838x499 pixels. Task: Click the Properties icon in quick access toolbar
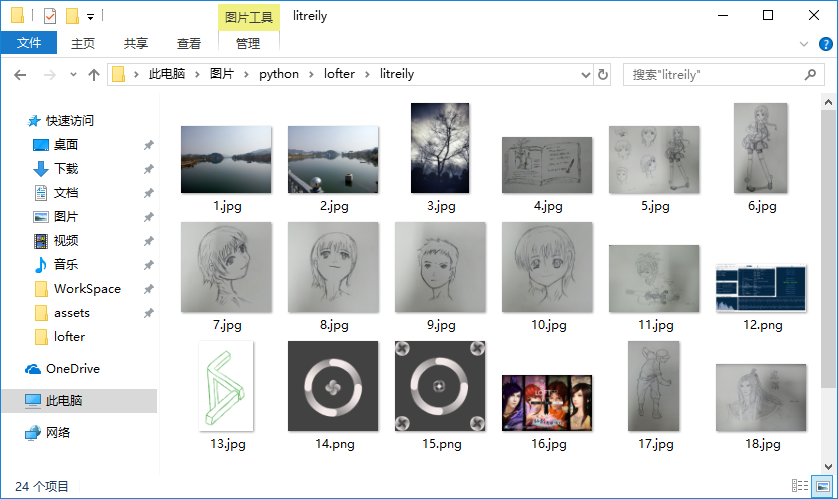50,16
